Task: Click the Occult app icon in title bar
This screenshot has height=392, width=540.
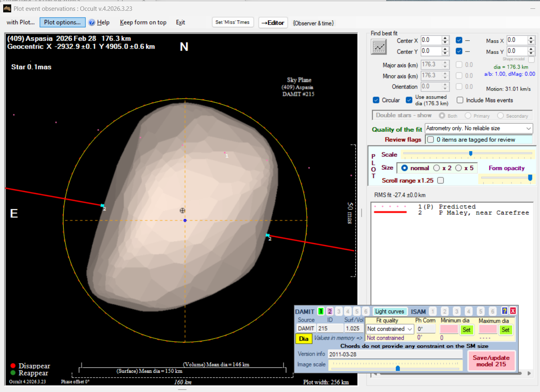Action: (7, 8)
